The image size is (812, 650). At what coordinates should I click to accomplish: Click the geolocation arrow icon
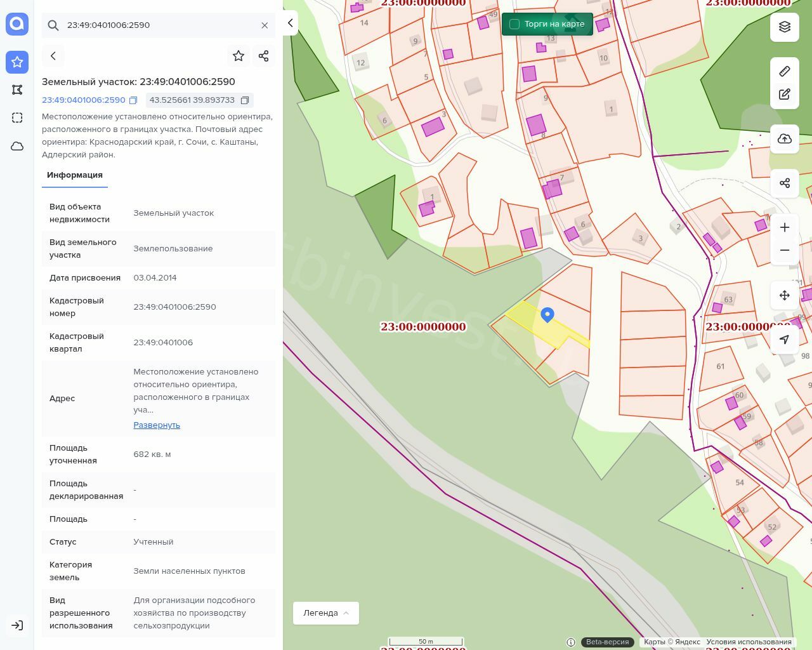pyautogui.click(x=784, y=340)
